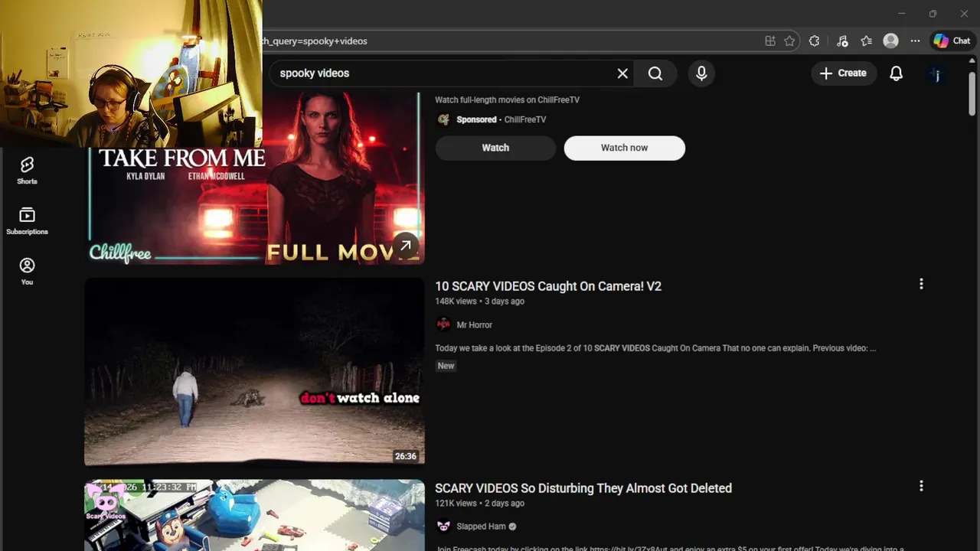The image size is (980, 551).
Task: Open the YouTube account avatar menu
Action: point(937,74)
